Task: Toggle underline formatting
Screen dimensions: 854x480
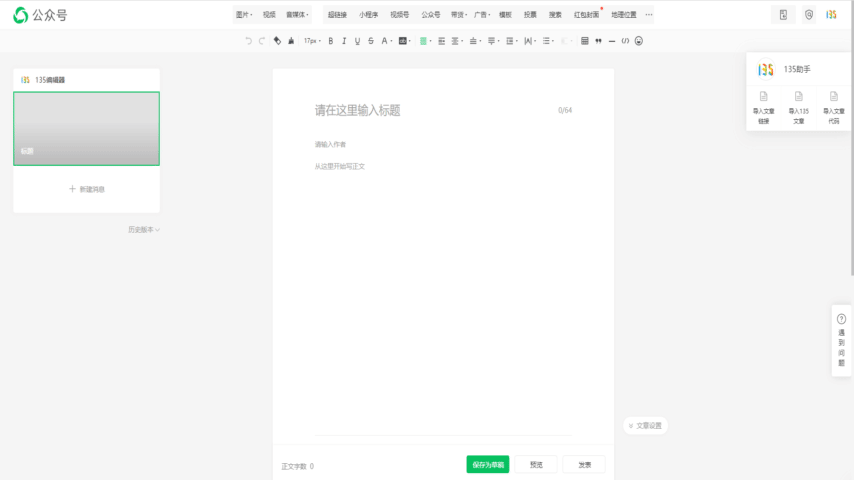Action: 357,41
